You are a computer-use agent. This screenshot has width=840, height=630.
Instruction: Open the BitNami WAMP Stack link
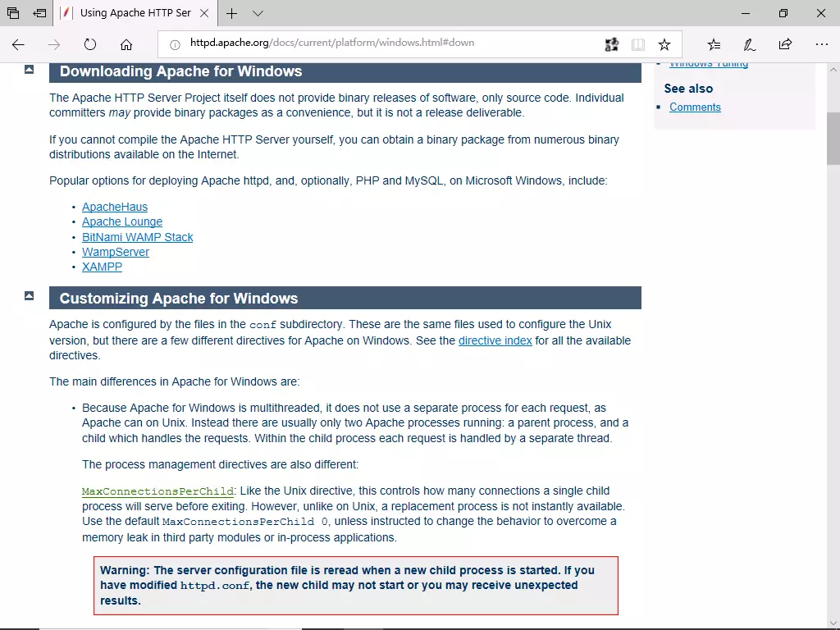(137, 237)
